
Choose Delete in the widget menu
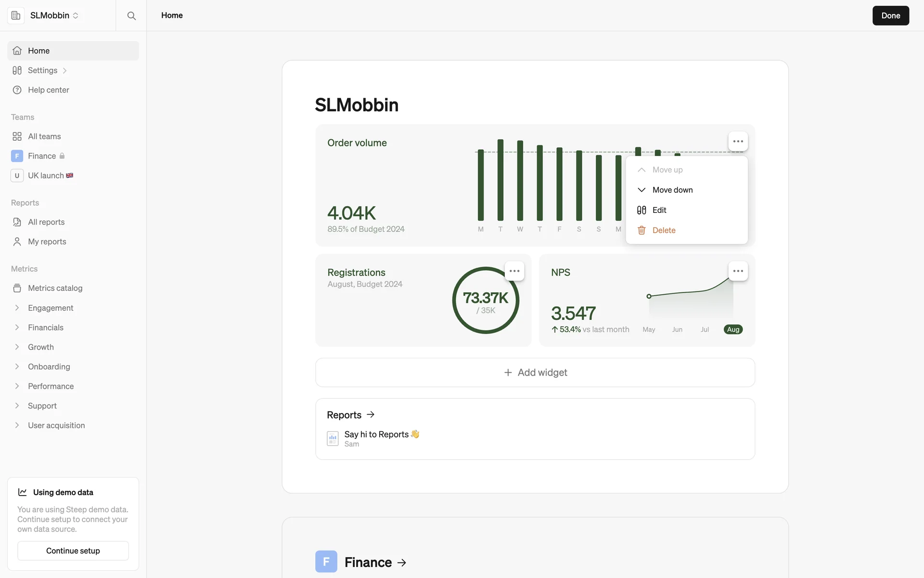click(x=664, y=230)
